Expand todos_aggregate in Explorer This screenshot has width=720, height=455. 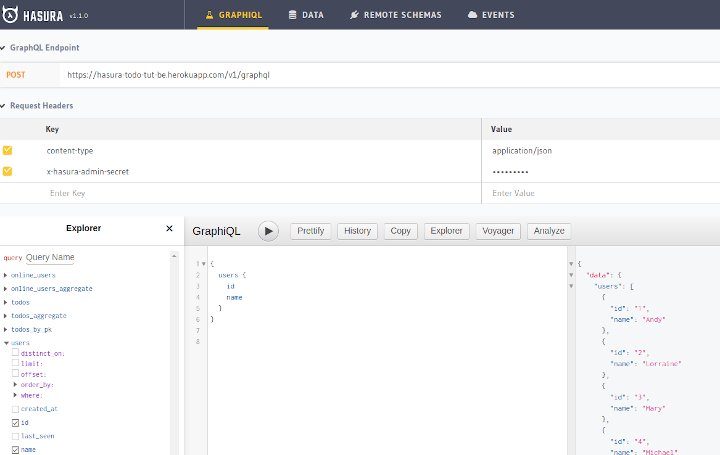click(x=6, y=316)
